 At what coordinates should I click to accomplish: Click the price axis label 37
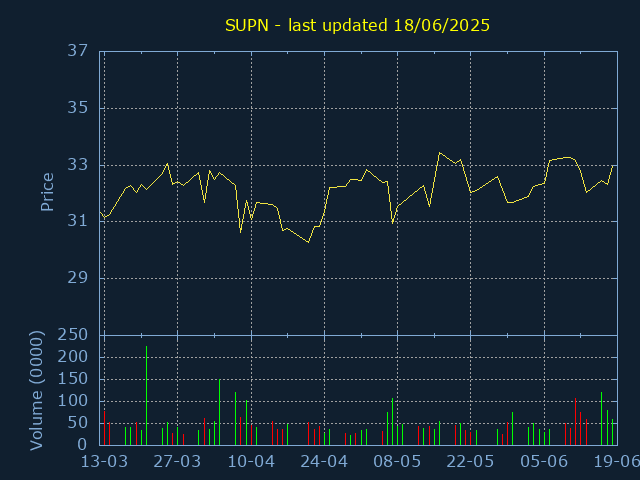78,51
